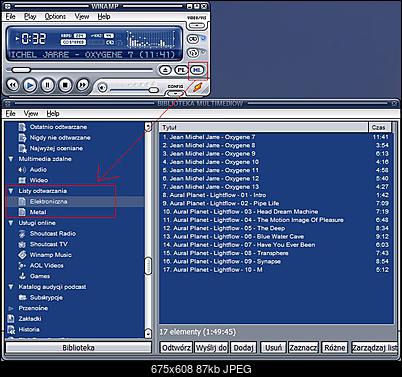Click library tree scroll-down arrow
The height and width of the screenshot is (377, 402).
pyautogui.click(x=148, y=333)
